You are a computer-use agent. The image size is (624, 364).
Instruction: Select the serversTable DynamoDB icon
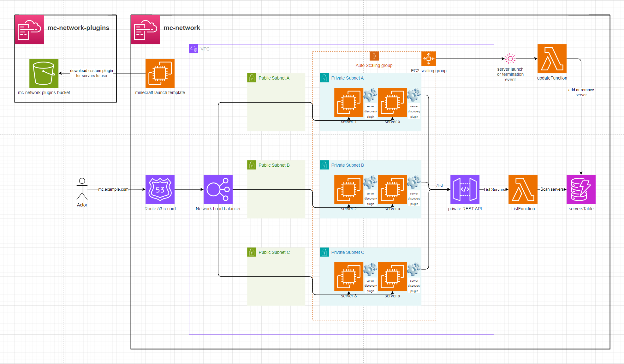point(581,189)
